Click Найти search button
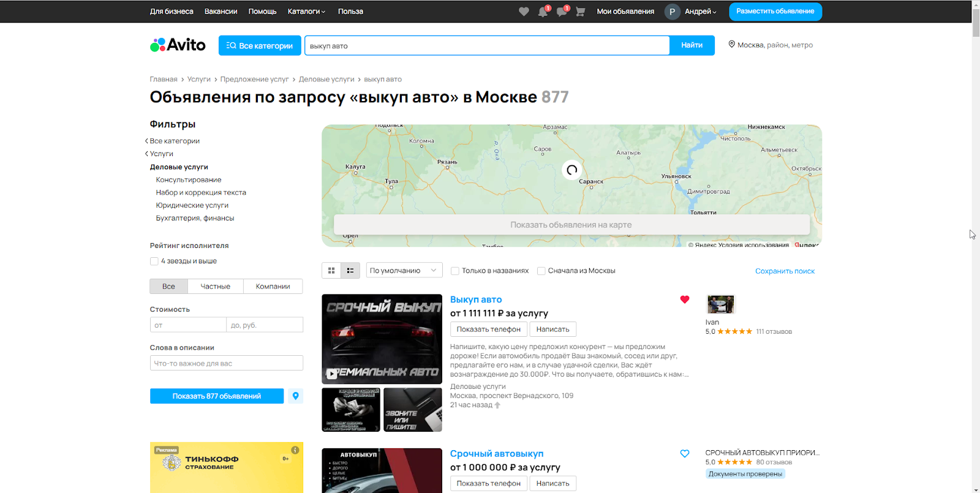Image resolution: width=980 pixels, height=493 pixels. 692,45
